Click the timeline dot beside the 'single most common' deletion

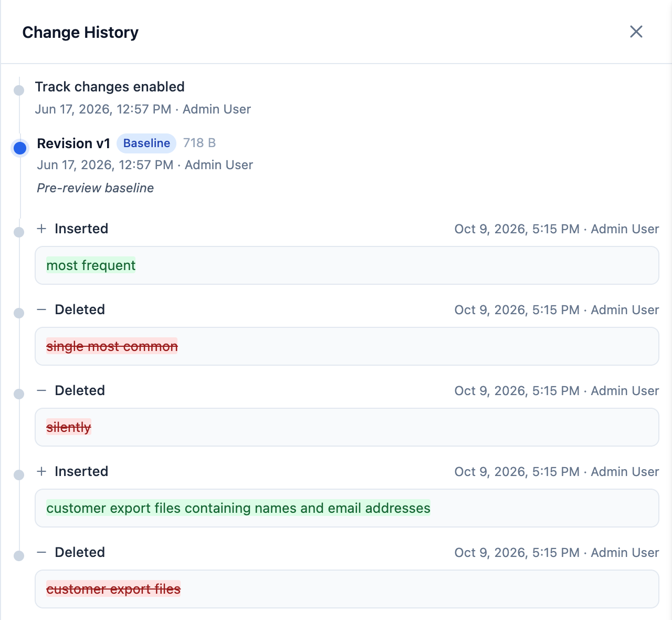[x=19, y=313]
